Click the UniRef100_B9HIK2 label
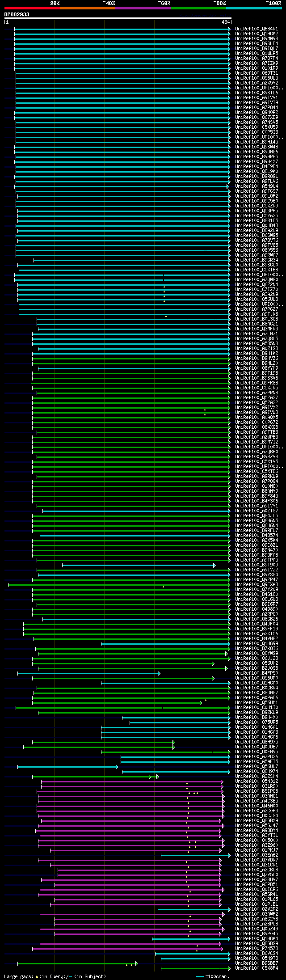 (x=257, y=354)
